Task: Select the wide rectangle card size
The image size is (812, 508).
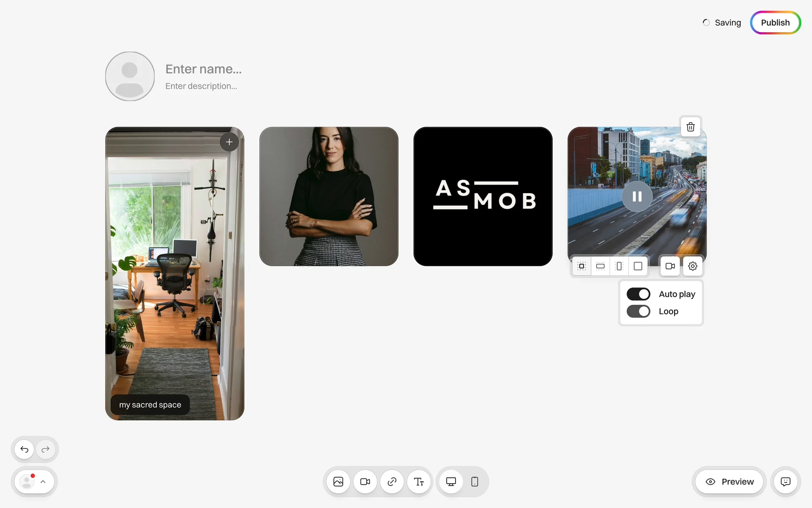Action: (601, 266)
